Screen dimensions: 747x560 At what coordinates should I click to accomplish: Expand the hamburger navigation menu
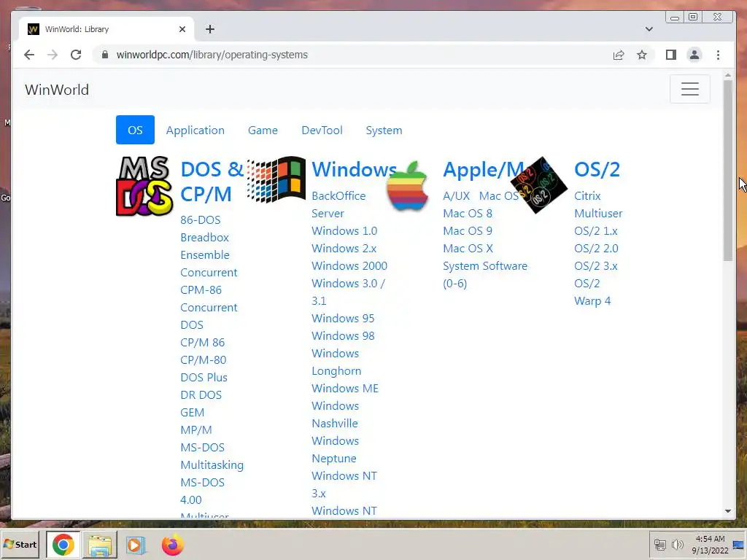click(x=689, y=89)
